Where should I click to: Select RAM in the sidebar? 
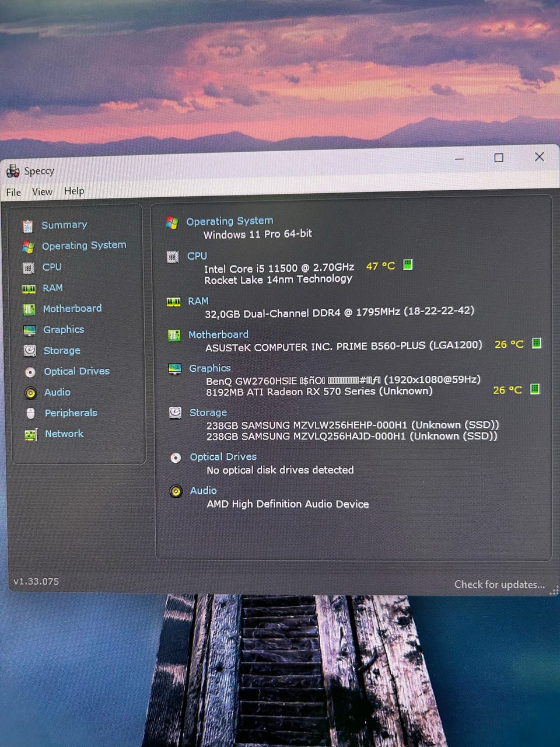pos(52,288)
